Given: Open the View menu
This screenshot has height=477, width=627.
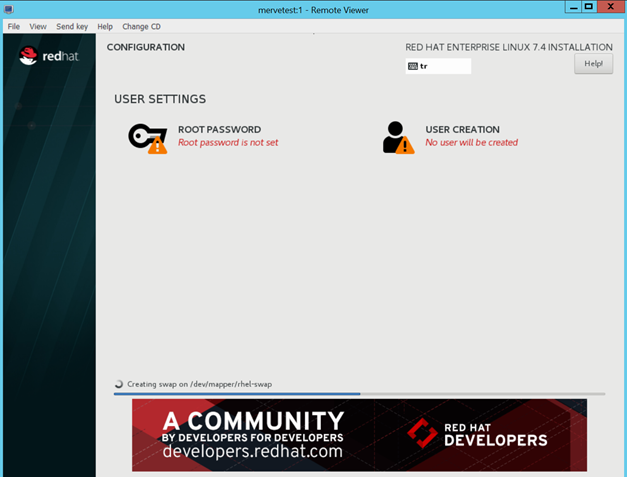Looking at the screenshot, I should coord(38,26).
